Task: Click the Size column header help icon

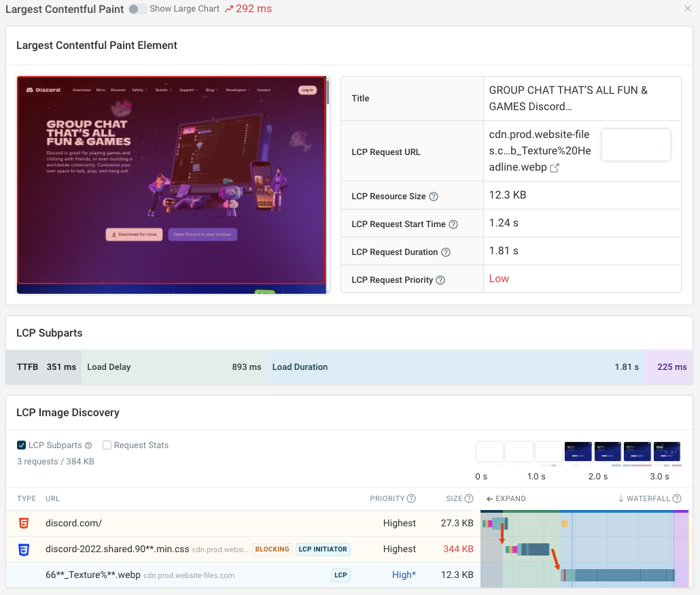Action: tap(469, 498)
